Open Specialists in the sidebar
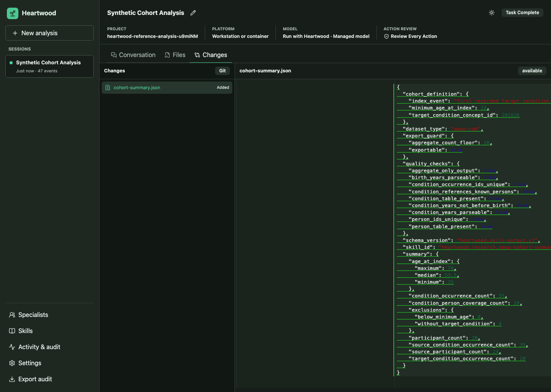Image resolution: width=551 pixels, height=392 pixels. [x=49, y=315]
